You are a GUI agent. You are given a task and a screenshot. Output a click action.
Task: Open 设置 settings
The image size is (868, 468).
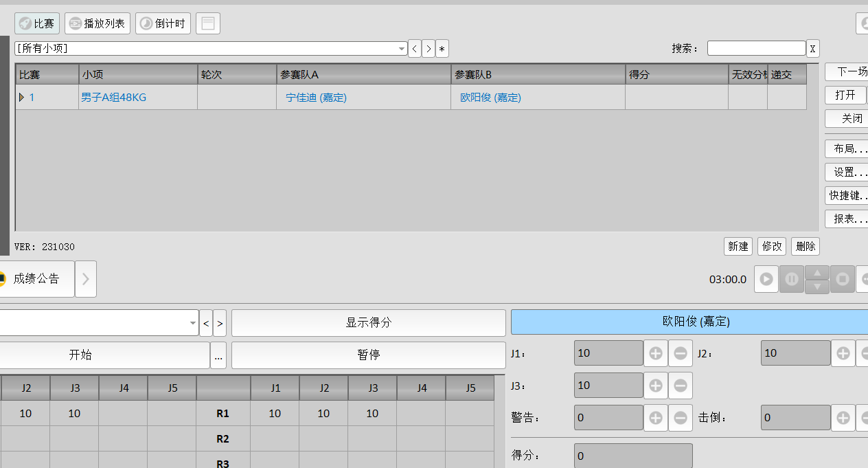pyautogui.click(x=846, y=172)
